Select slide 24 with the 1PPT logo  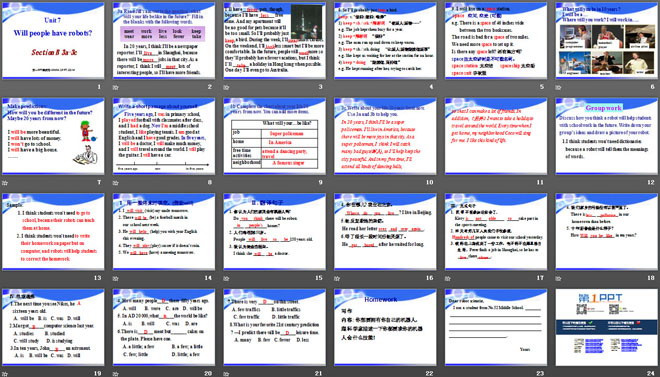pyautogui.click(x=607, y=327)
